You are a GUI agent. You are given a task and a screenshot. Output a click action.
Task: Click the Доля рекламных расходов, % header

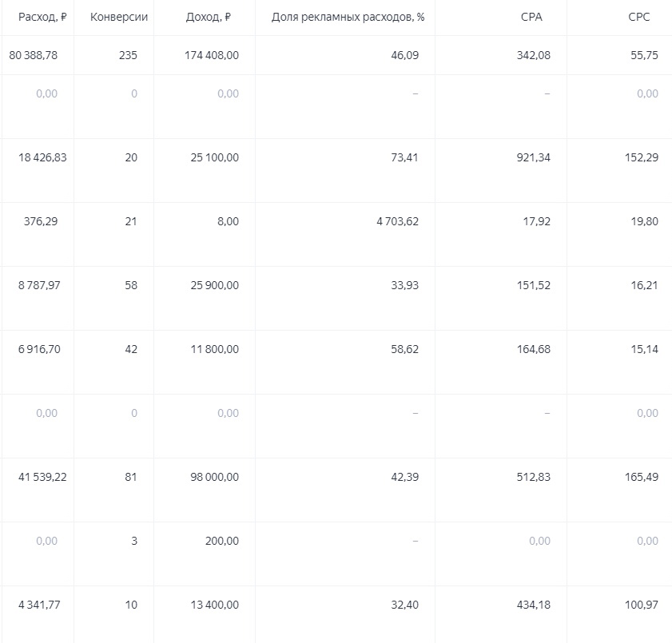coord(348,18)
